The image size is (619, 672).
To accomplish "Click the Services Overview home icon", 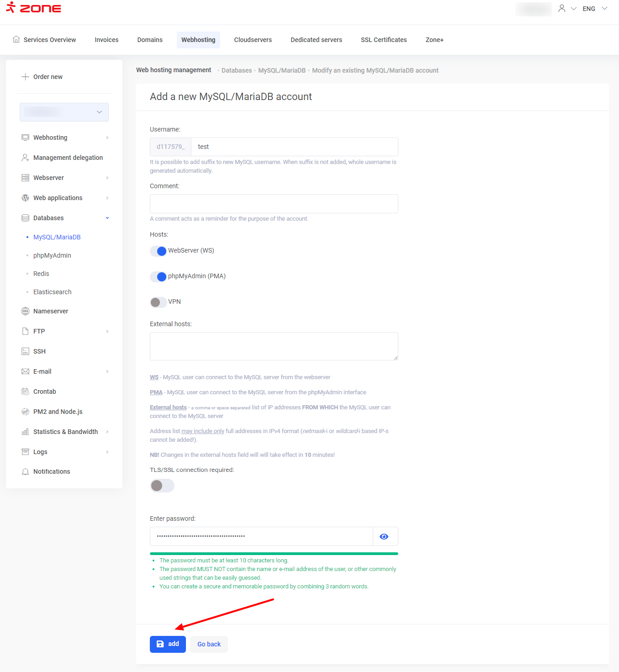I will [x=16, y=39].
